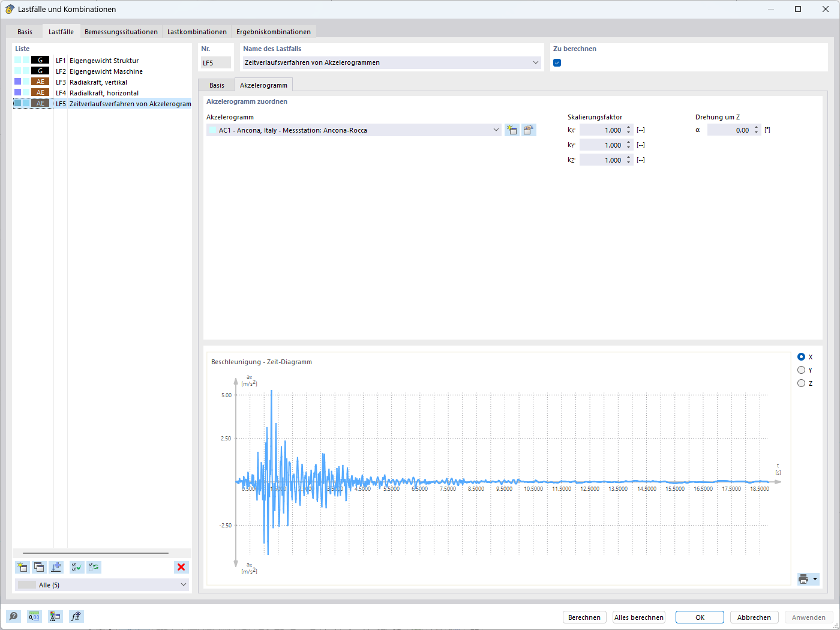Open units settings via 0.00 status icon
The image size is (840, 630).
click(x=34, y=616)
